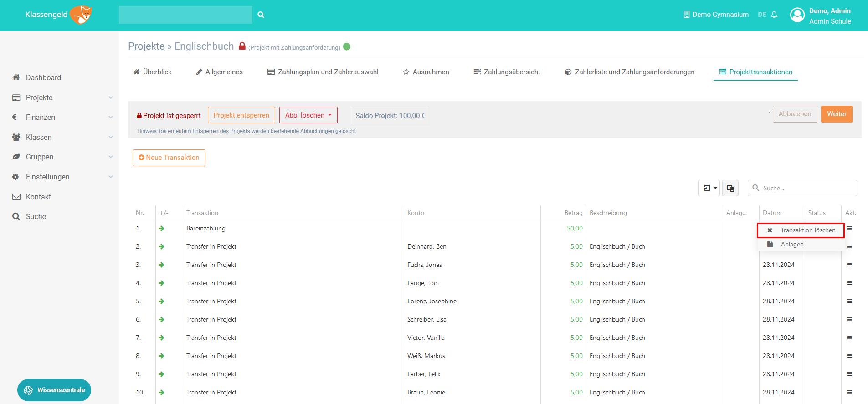Click the Projekte card icon in sidebar
The width and height of the screenshot is (868, 404).
[x=16, y=97]
